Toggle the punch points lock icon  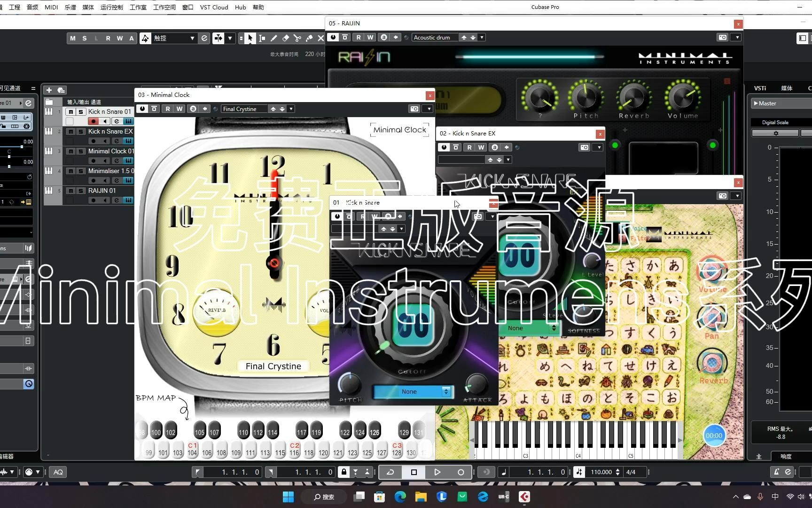[344, 472]
